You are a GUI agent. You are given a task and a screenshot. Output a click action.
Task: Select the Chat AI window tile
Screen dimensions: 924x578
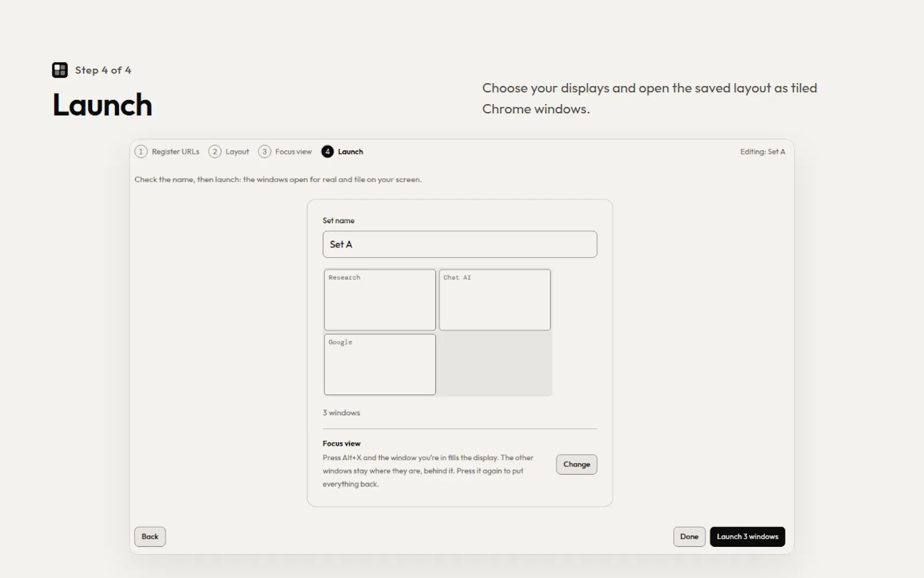(x=495, y=300)
